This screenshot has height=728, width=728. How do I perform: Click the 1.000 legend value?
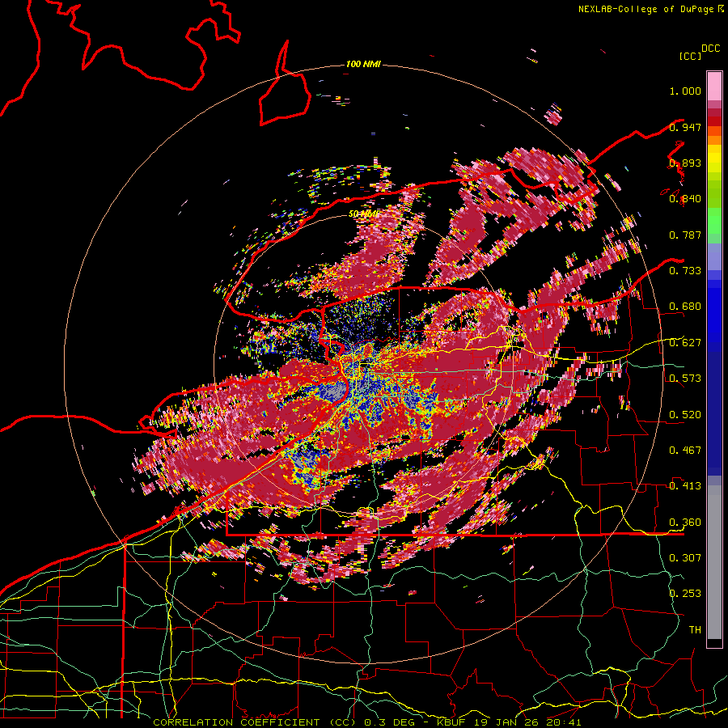(685, 91)
